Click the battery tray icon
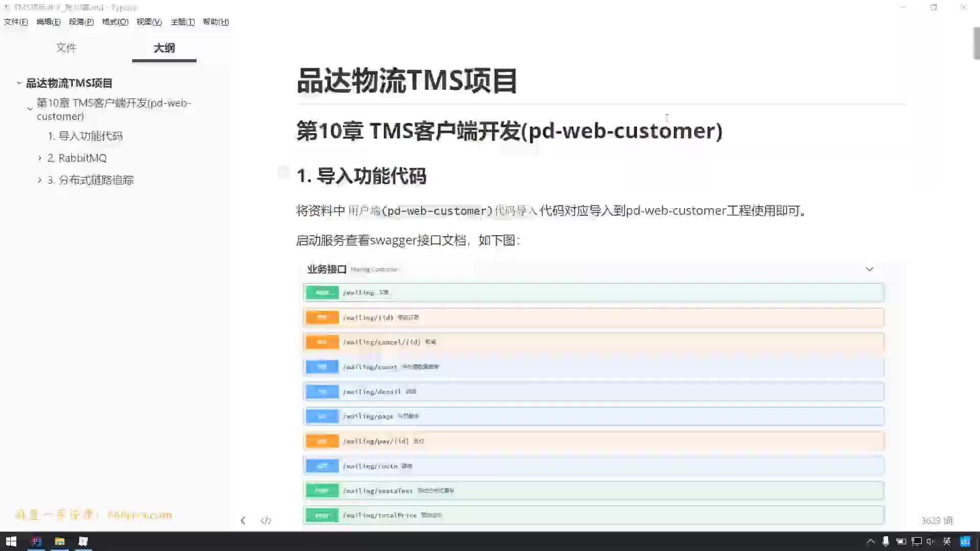 [901, 541]
